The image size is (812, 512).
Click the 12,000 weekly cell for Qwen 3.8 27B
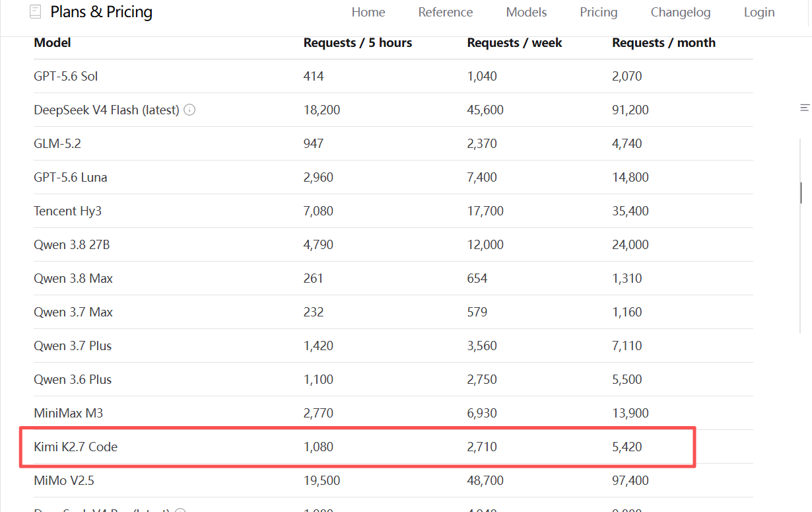[485, 244]
